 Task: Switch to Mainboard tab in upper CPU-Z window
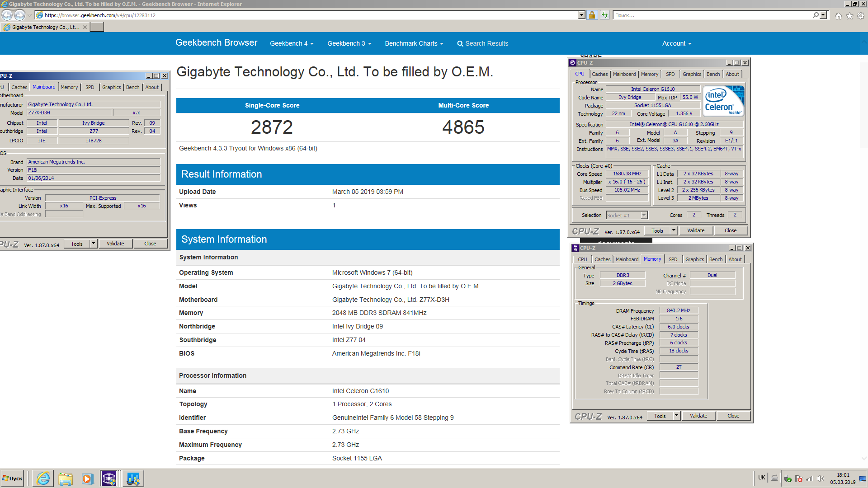click(624, 74)
